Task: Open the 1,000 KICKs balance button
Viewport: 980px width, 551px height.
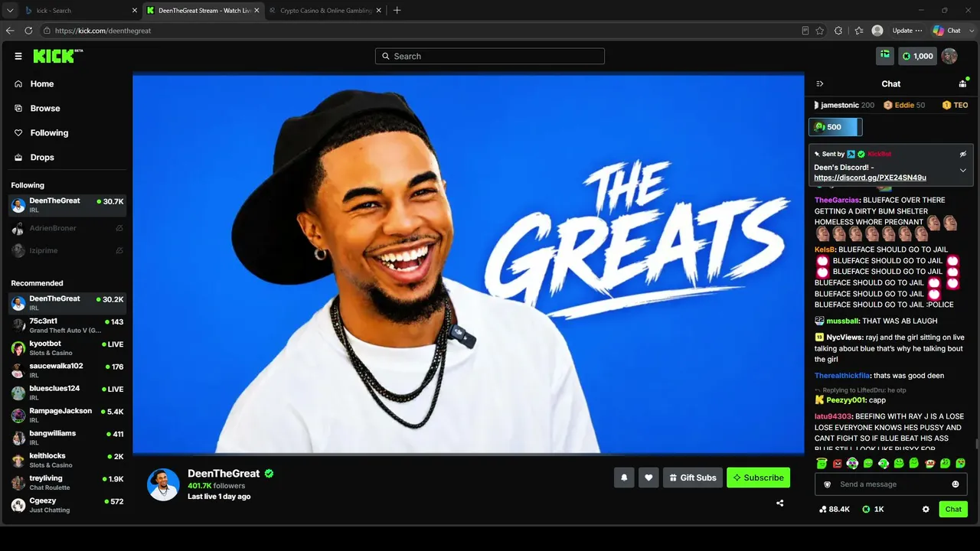Action: 918,56
